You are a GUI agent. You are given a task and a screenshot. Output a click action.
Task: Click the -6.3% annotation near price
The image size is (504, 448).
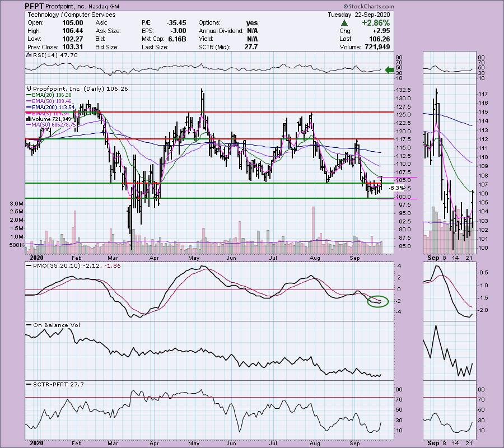396,188
